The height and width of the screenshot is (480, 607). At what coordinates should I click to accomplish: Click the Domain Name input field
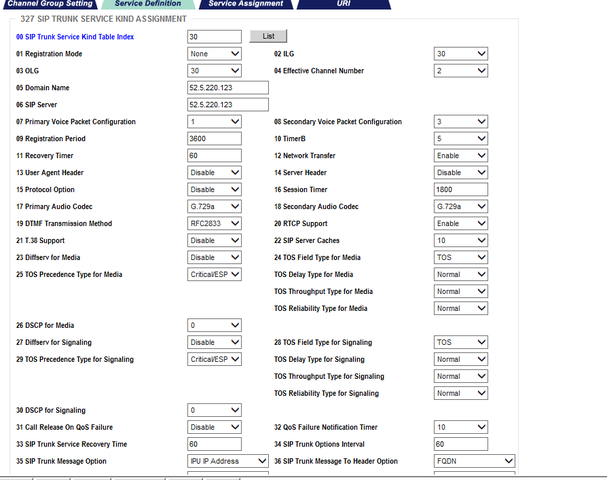coord(228,88)
